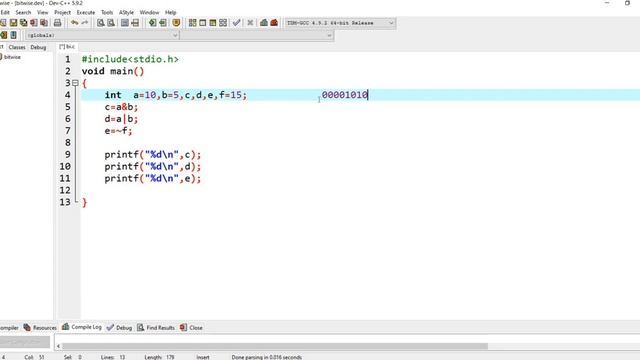
Task: Click the Remove from project icon
Action: pos(162,23)
